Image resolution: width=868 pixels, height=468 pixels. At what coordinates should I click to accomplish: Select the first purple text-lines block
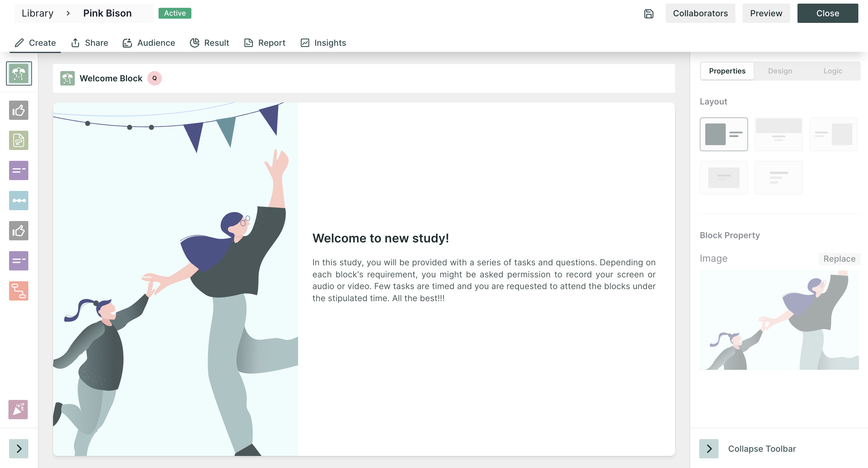coord(18,170)
